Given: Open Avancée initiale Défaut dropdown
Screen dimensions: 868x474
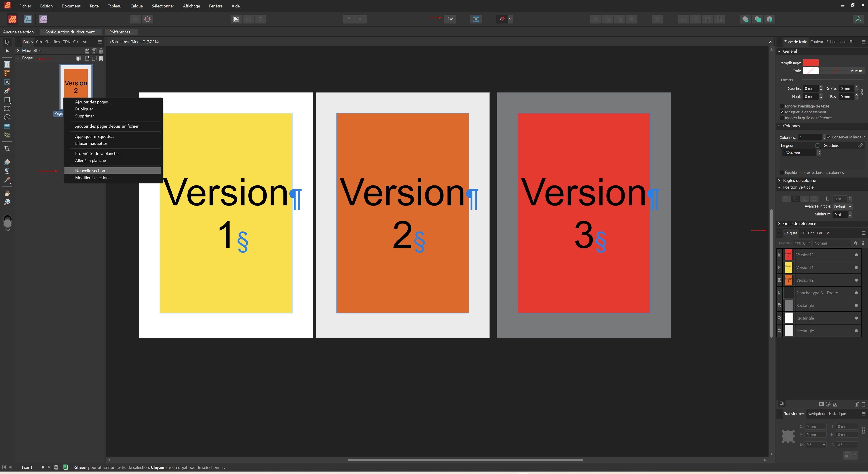Looking at the screenshot, I should point(842,207).
